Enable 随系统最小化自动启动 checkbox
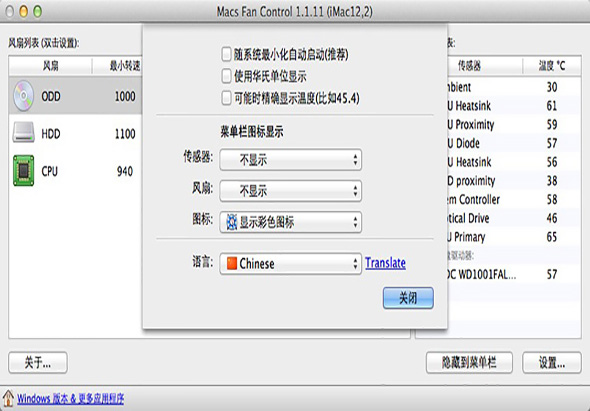Viewport: 590px width, 411px height. 226,54
